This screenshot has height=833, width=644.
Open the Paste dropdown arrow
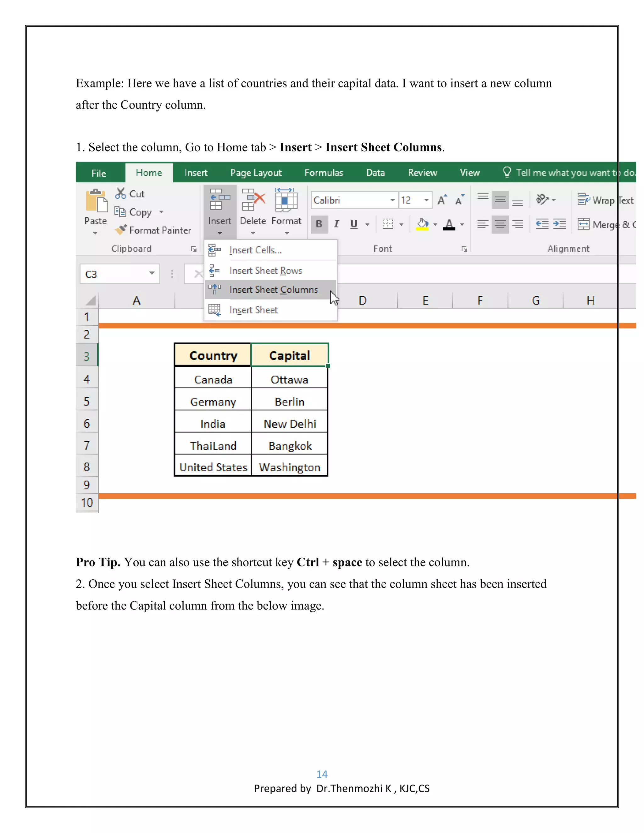coord(95,233)
